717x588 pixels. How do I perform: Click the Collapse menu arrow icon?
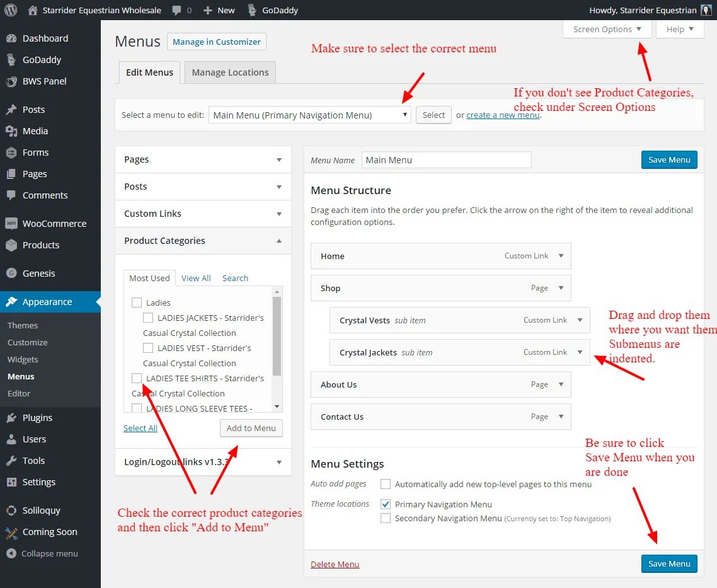pyautogui.click(x=11, y=553)
